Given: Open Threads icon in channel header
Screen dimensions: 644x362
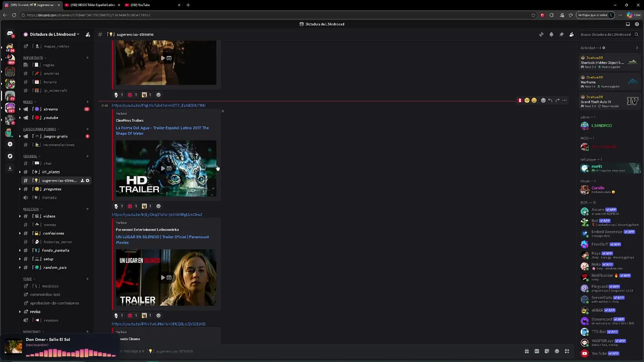Looking at the screenshot, I should click(541, 35).
